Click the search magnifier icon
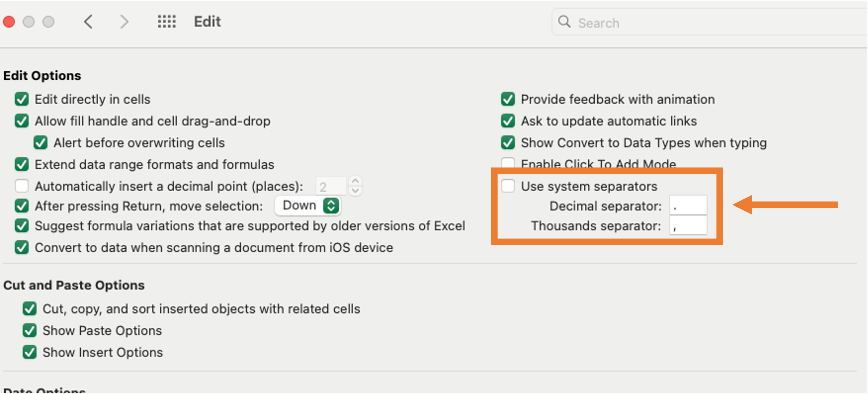 click(x=564, y=22)
